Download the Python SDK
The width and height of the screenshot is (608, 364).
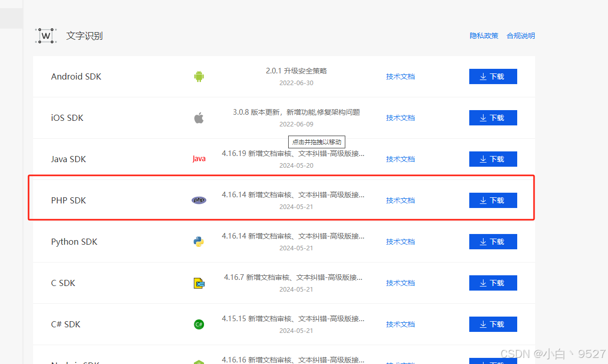(x=493, y=242)
